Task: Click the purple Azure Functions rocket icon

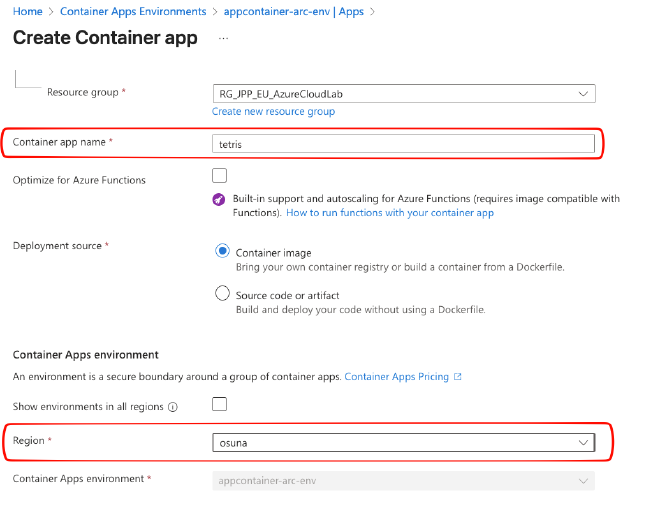Action: (x=219, y=199)
